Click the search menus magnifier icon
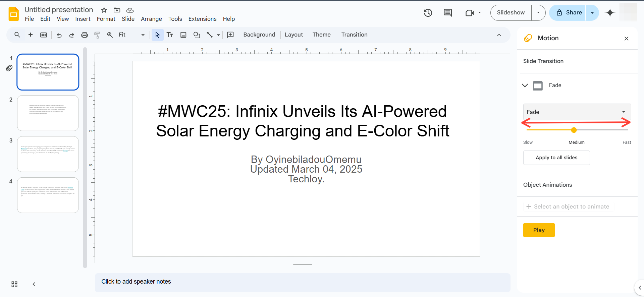 pos(17,35)
